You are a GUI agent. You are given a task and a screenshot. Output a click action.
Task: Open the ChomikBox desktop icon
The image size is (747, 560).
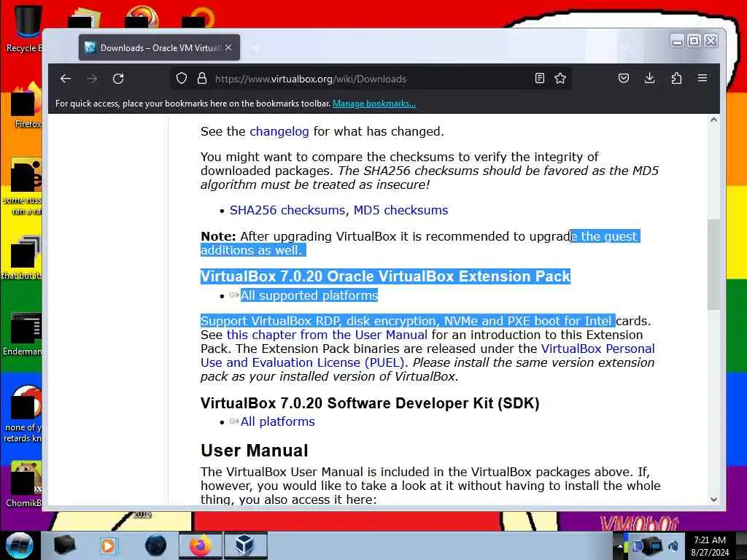click(24, 483)
